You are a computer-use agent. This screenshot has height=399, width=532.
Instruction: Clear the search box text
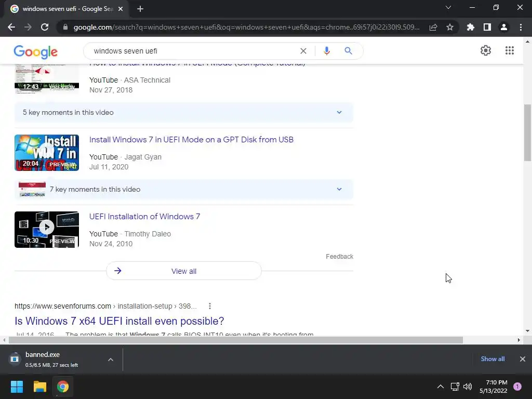303,51
